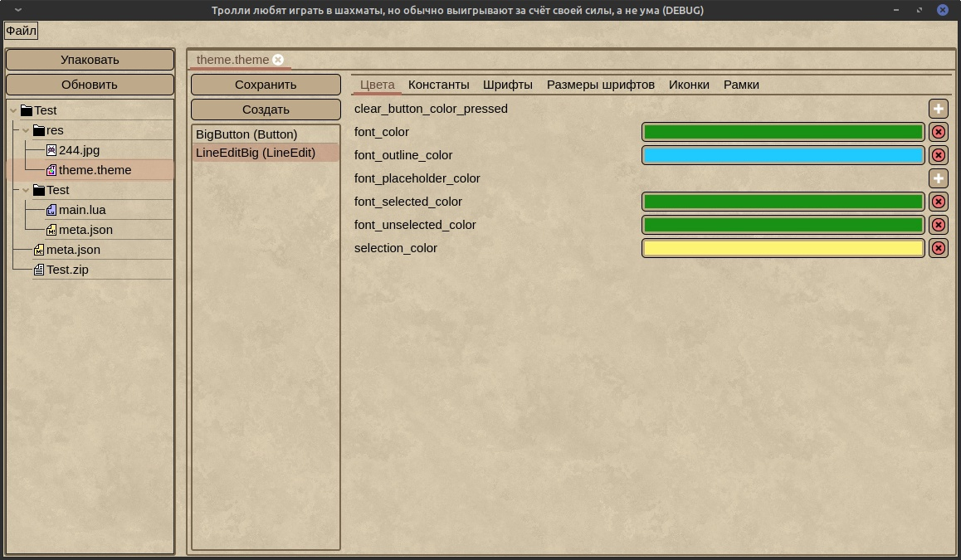The height and width of the screenshot is (560, 961).
Task: Remove the font_selected_color entry with red X
Action: tap(939, 202)
